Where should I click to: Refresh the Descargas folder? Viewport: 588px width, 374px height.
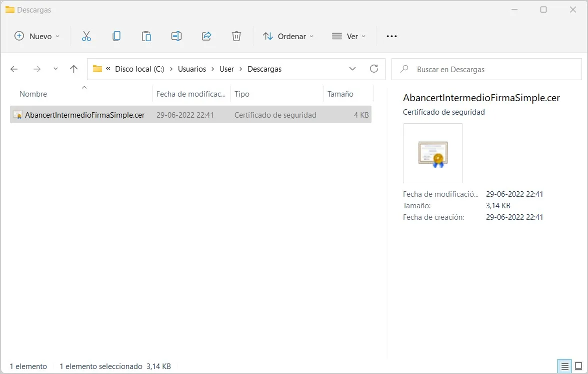(x=374, y=69)
